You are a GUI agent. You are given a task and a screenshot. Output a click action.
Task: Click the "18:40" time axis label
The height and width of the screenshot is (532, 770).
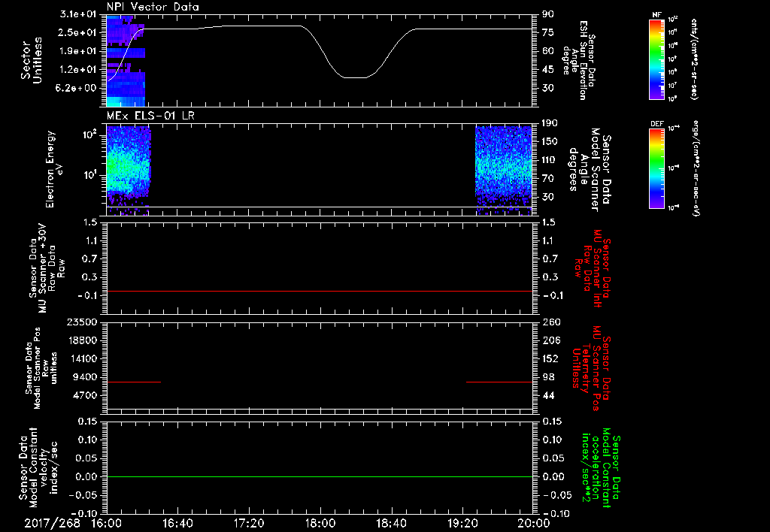(x=391, y=523)
